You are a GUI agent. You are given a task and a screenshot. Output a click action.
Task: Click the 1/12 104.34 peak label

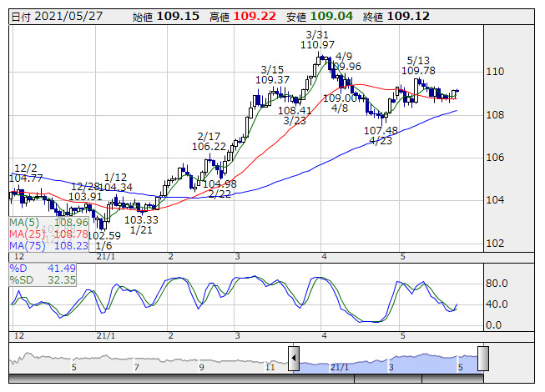click(x=116, y=182)
